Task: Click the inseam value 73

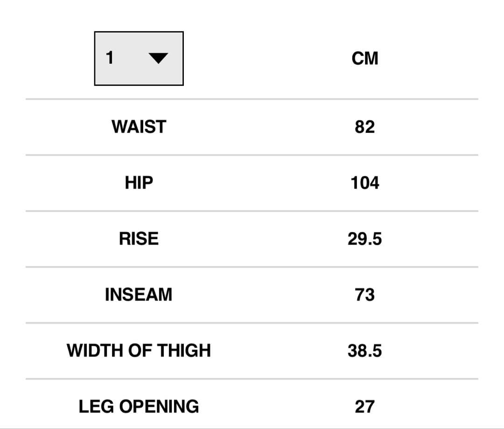Action: tap(364, 295)
